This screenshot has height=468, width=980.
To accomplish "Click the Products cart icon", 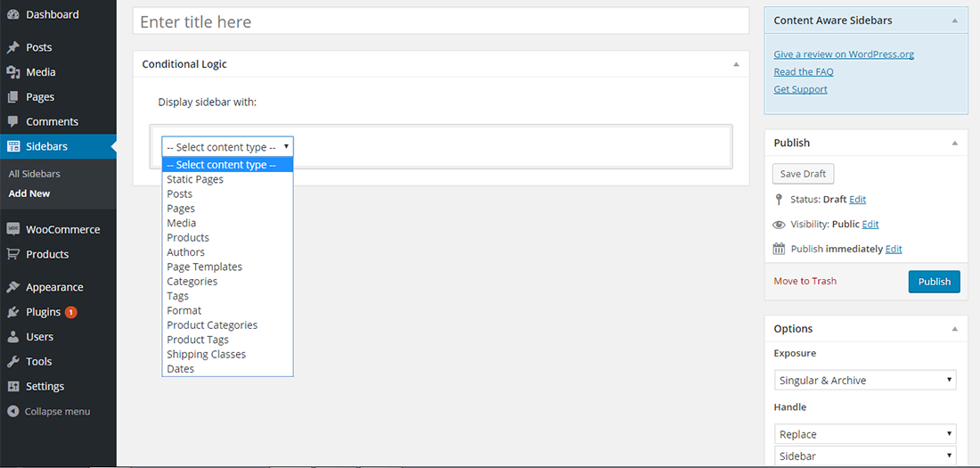I will tap(13, 254).
